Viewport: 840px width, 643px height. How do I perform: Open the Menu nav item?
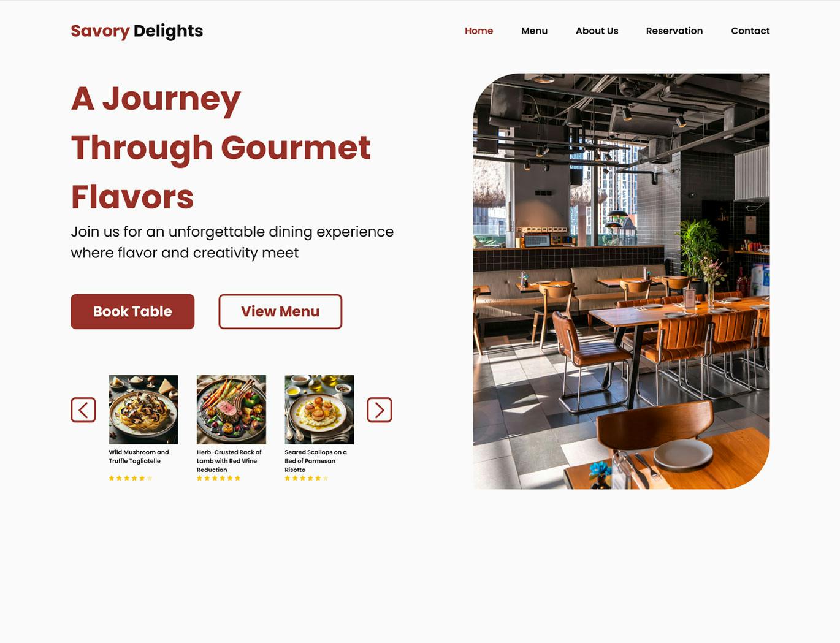click(x=534, y=31)
